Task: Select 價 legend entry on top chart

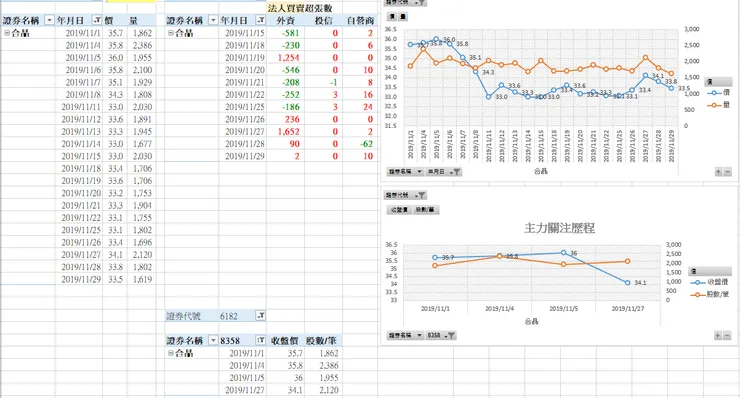Action: click(x=719, y=93)
